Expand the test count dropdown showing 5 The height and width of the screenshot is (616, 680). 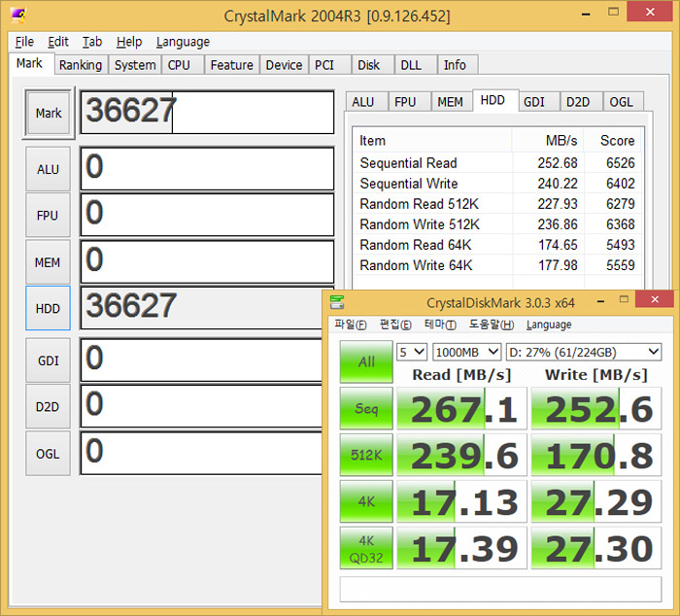412,352
